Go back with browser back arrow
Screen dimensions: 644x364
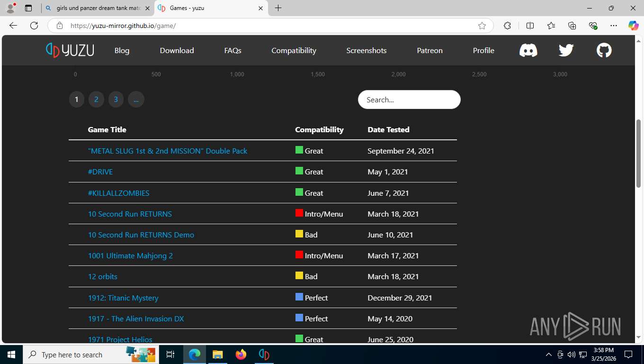13,26
